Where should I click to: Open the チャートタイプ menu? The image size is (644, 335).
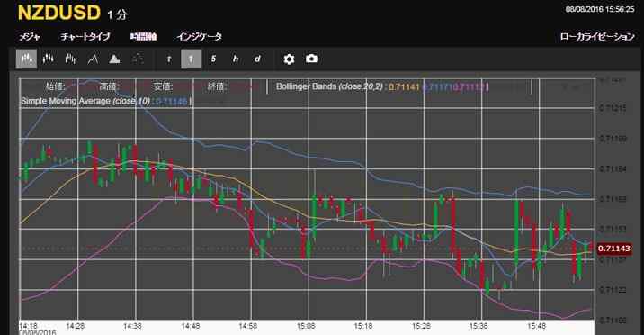[85, 37]
